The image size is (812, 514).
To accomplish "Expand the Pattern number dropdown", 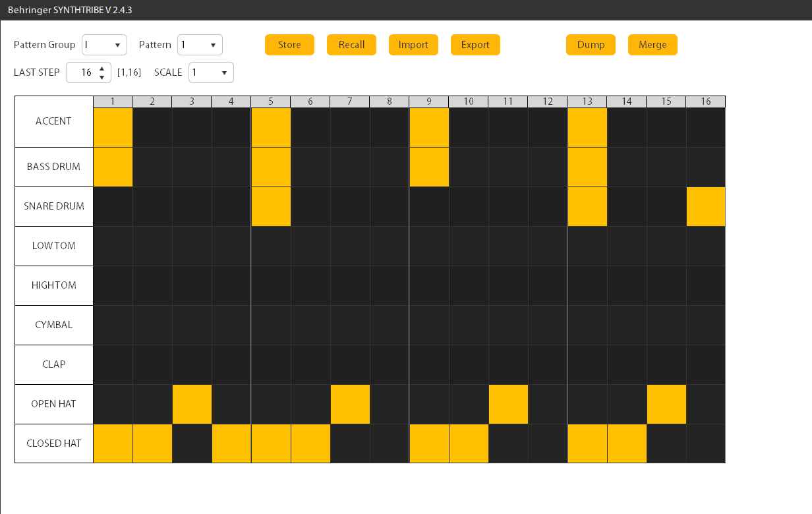I will 200,45.
